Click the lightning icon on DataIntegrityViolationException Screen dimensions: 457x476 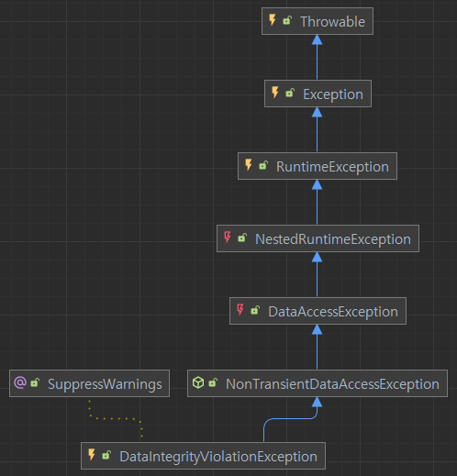coord(92,455)
